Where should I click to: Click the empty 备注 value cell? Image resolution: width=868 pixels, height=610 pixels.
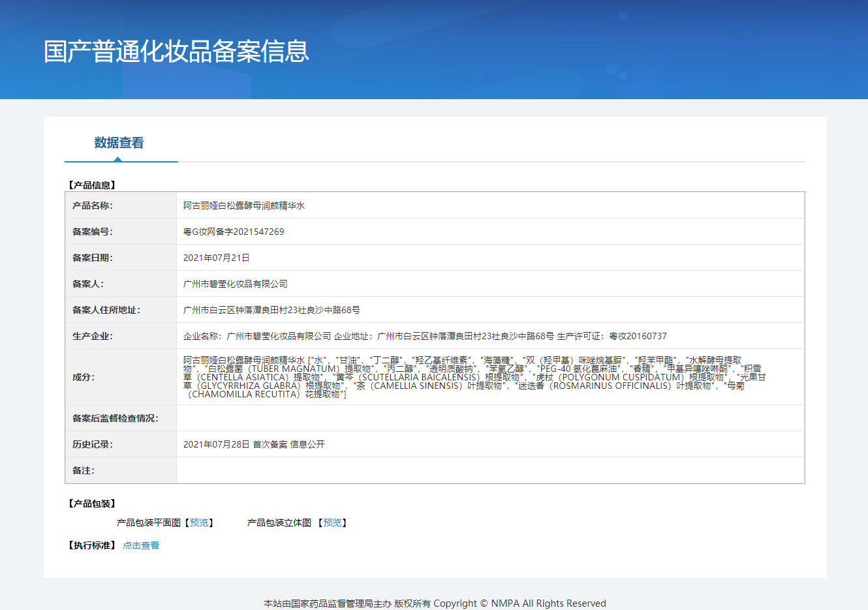(489, 470)
